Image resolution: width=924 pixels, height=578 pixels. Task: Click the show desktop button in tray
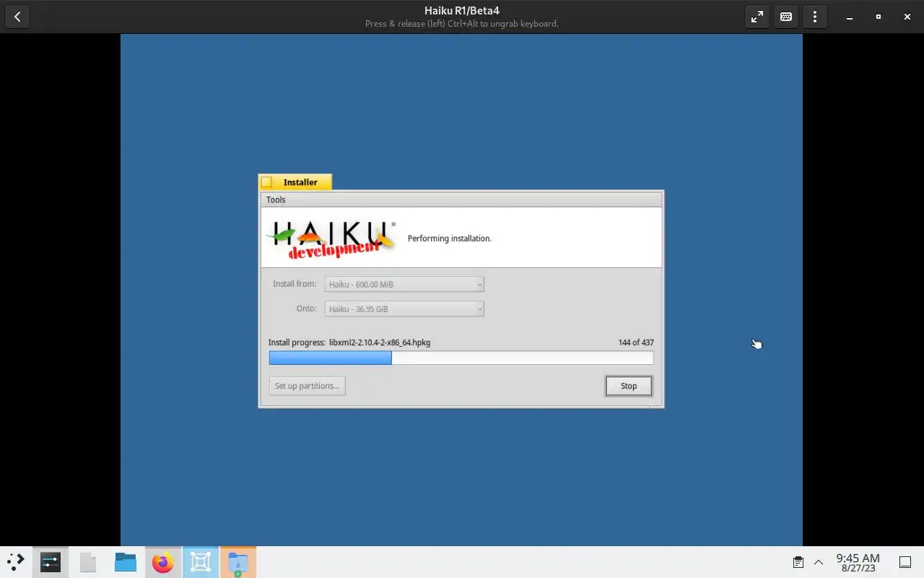click(905, 562)
